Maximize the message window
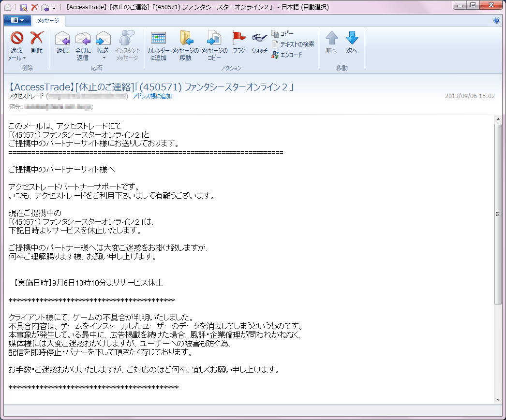 coord(473,5)
